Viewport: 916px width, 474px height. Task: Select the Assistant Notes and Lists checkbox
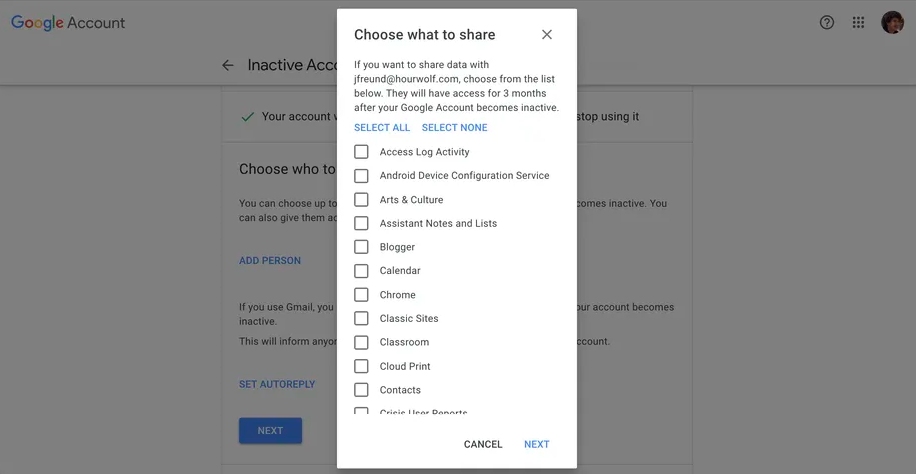pyautogui.click(x=361, y=223)
